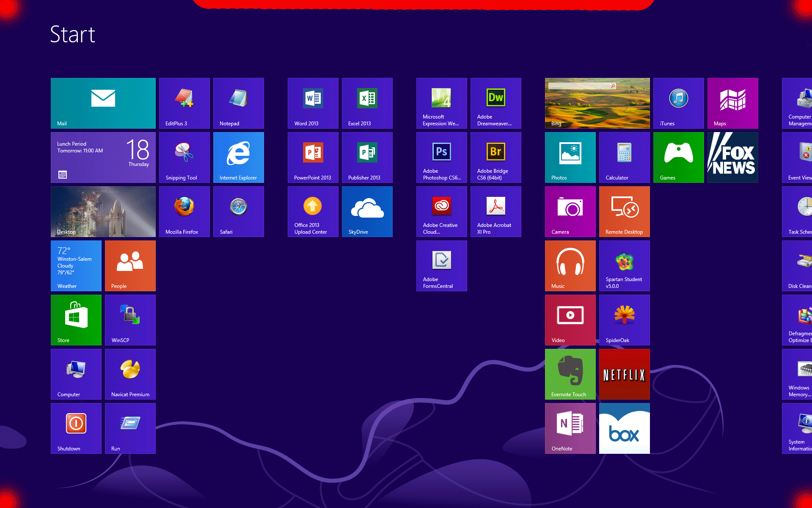Open Adobe Bridge CS6 (64bit)
The image size is (812, 508).
(496, 157)
